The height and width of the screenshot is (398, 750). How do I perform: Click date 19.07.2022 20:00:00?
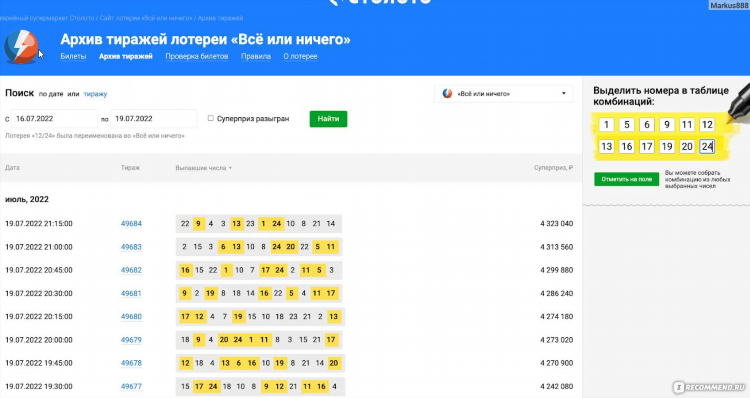pyautogui.click(x=39, y=340)
